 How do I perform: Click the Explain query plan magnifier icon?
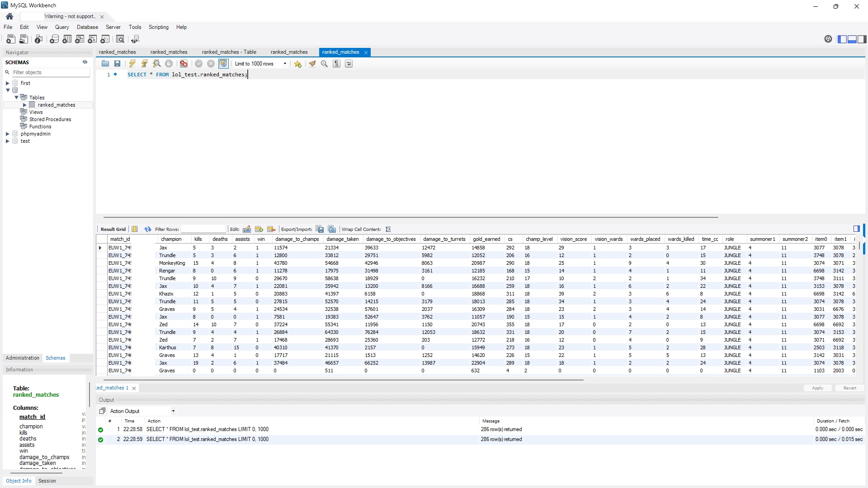(157, 64)
